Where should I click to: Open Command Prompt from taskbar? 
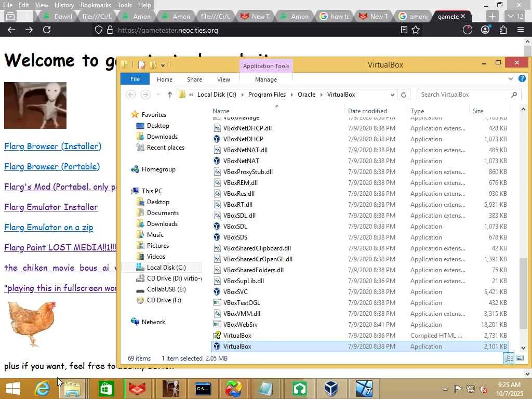pos(203,389)
